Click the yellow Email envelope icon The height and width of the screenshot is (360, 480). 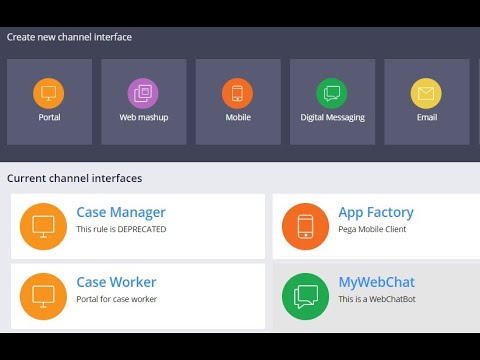(426, 93)
